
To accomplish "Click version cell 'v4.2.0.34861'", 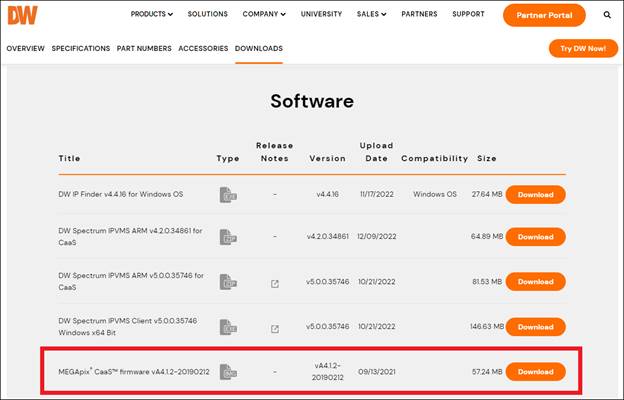I will click(328, 236).
